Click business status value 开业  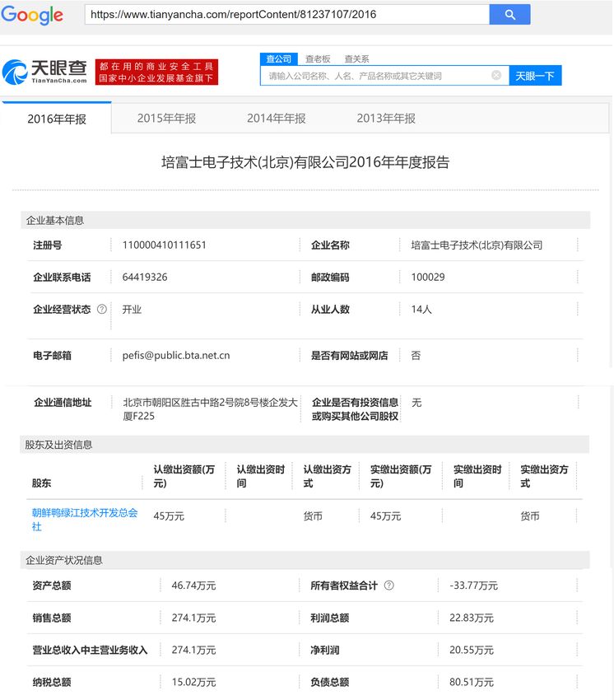point(132,309)
